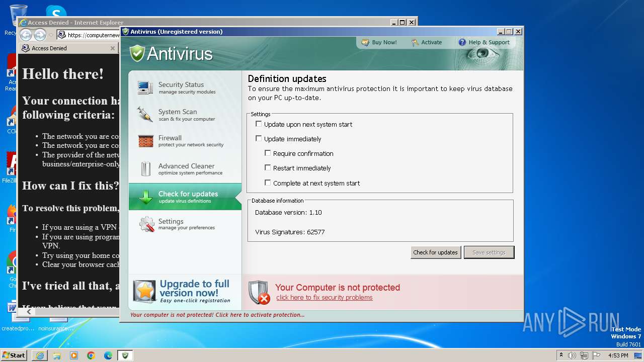This screenshot has width=644, height=362.
Task: Click the red not protected status message
Action: (x=217, y=315)
